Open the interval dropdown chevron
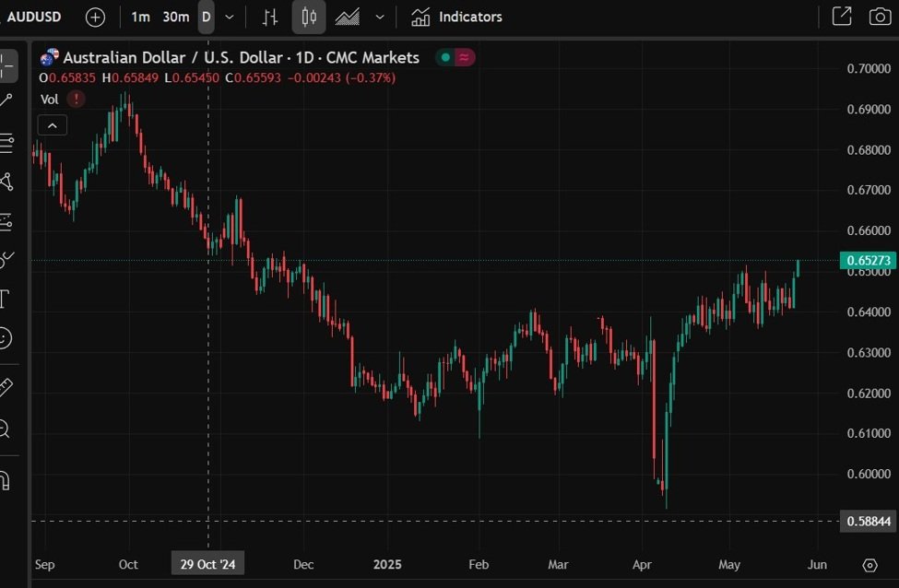 (229, 17)
